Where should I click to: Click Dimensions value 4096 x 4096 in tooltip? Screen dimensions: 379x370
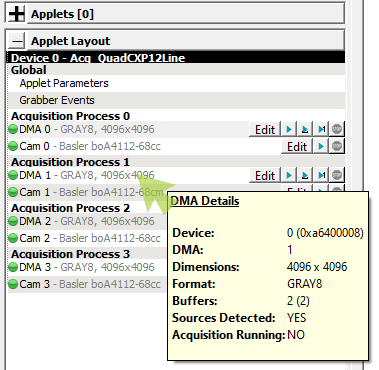tap(317, 267)
